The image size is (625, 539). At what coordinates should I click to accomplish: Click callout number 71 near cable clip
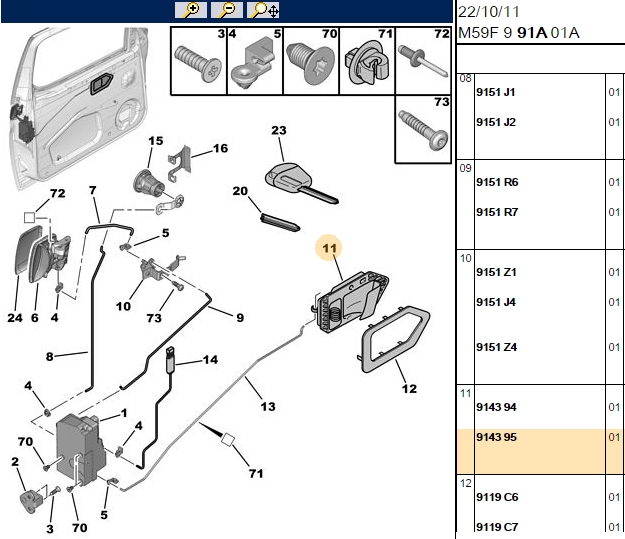256,474
